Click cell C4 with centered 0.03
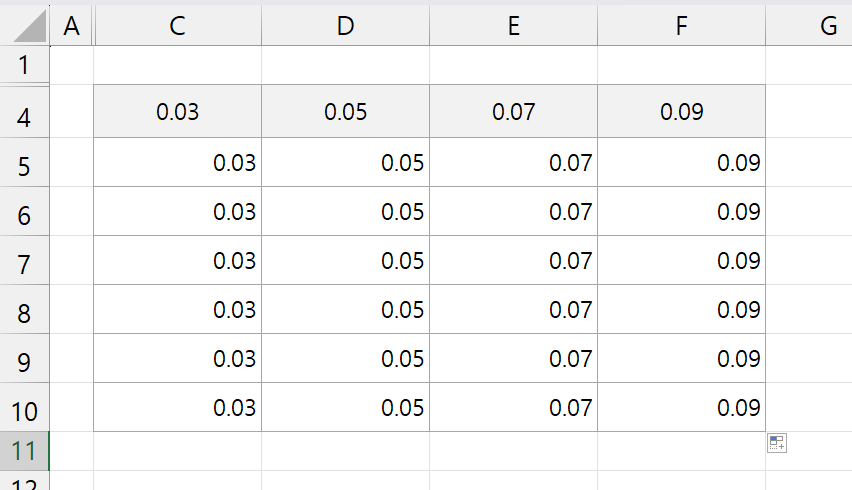Screen dimensions: 852x490 [178, 111]
